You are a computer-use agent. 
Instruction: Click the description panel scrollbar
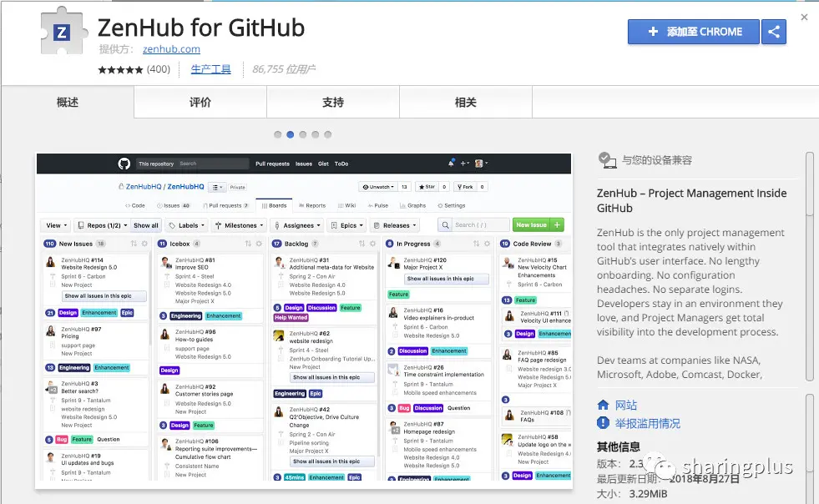pos(810,183)
